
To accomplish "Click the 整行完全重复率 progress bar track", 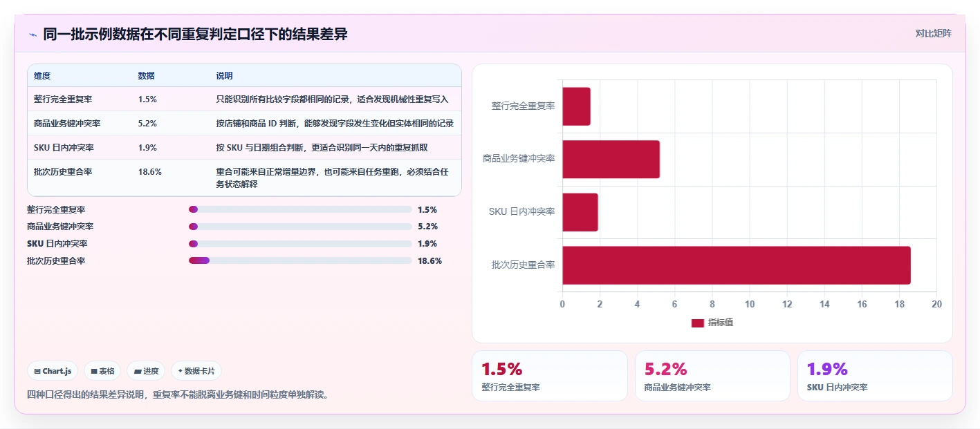I will [300, 209].
